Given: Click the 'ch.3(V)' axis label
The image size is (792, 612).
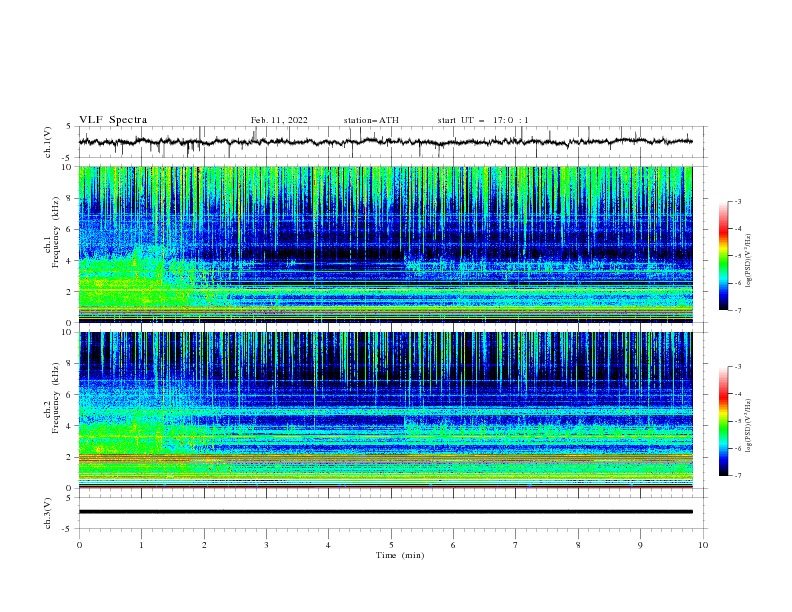Looking at the screenshot, I should [x=48, y=513].
